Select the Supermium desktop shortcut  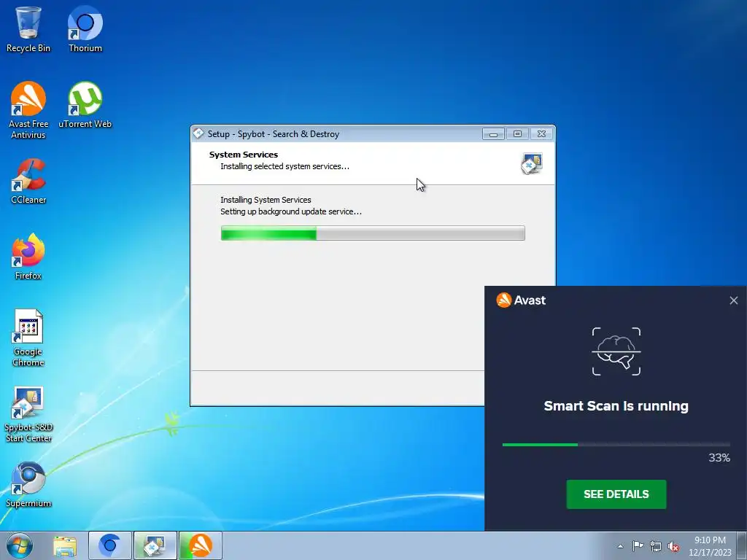click(28, 485)
